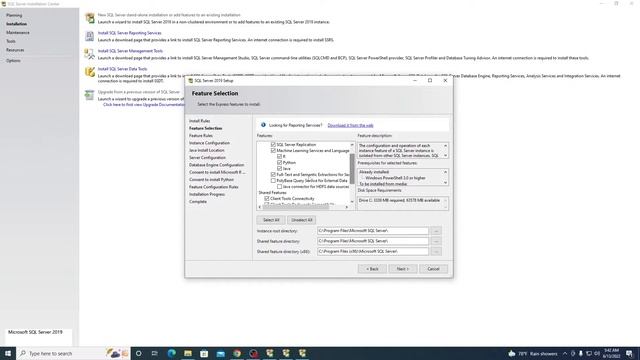
Task: Click the Install SQL Server Data Tools icon
Action: 89,72
